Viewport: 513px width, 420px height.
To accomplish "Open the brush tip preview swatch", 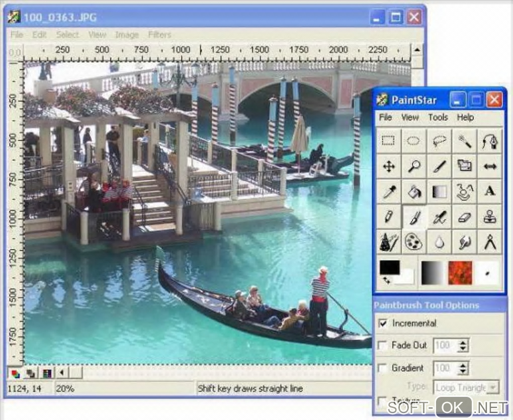I will coord(487,273).
